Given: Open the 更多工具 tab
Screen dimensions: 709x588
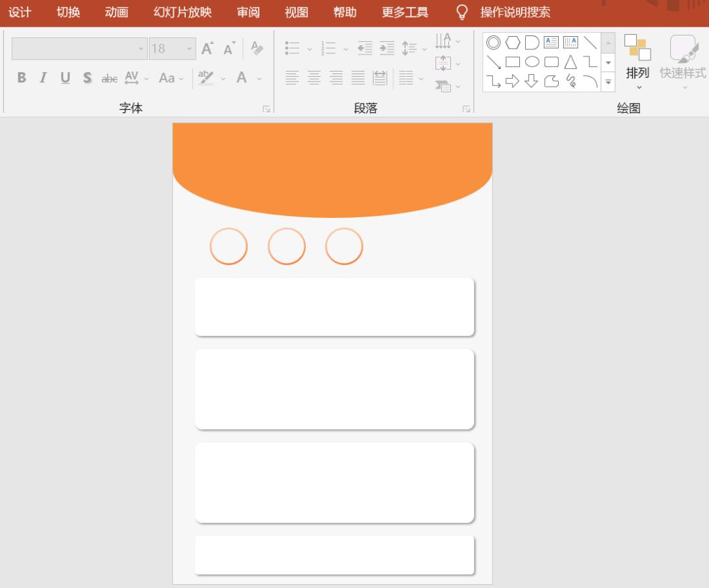Looking at the screenshot, I should click(x=405, y=12).
